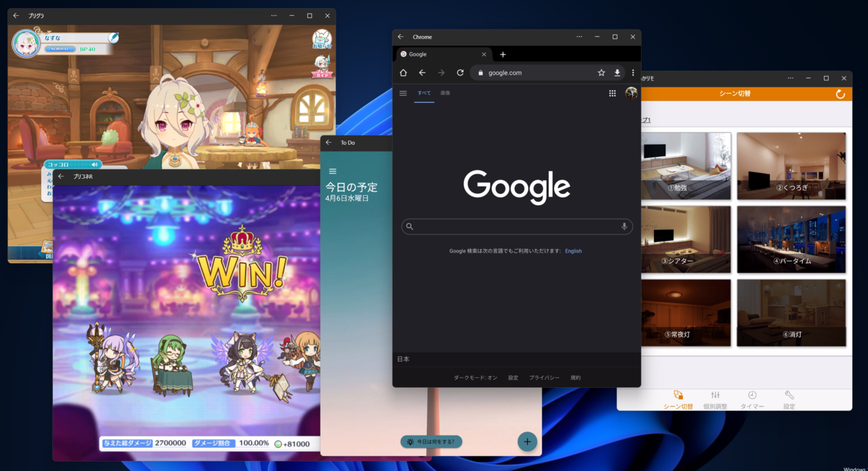
Task: Open Chrome three-dot vertical menu
Action: [633, 72]
